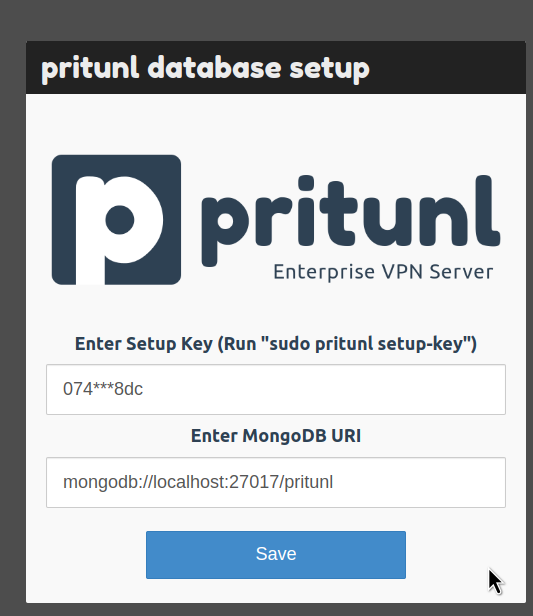Screen dimensions: 533x616
Task: Click the dark backdrop outside the dialog
Action: tap(12, 314)
